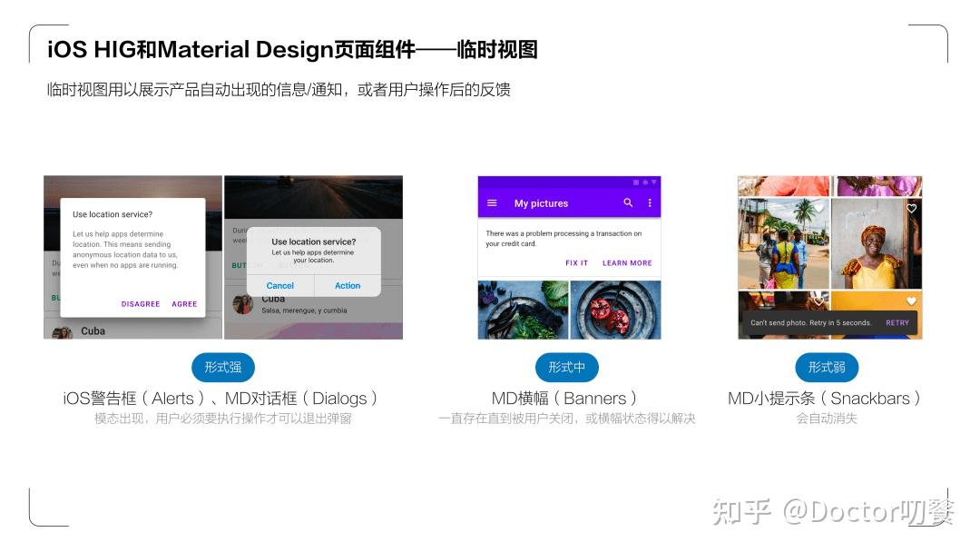
Task: Select the 形式弱 badge
Action: [827, 368]
